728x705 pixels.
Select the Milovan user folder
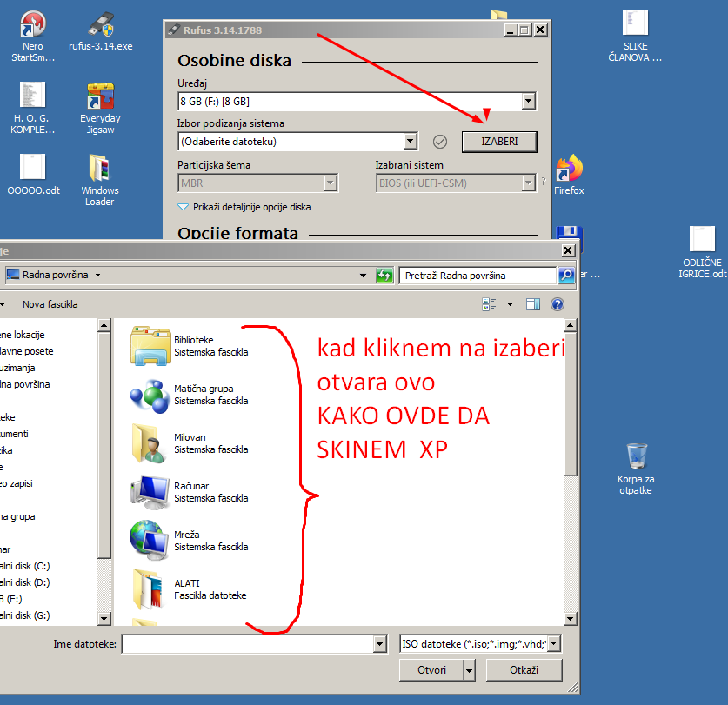pyautogui.click(x=190, y=443)
